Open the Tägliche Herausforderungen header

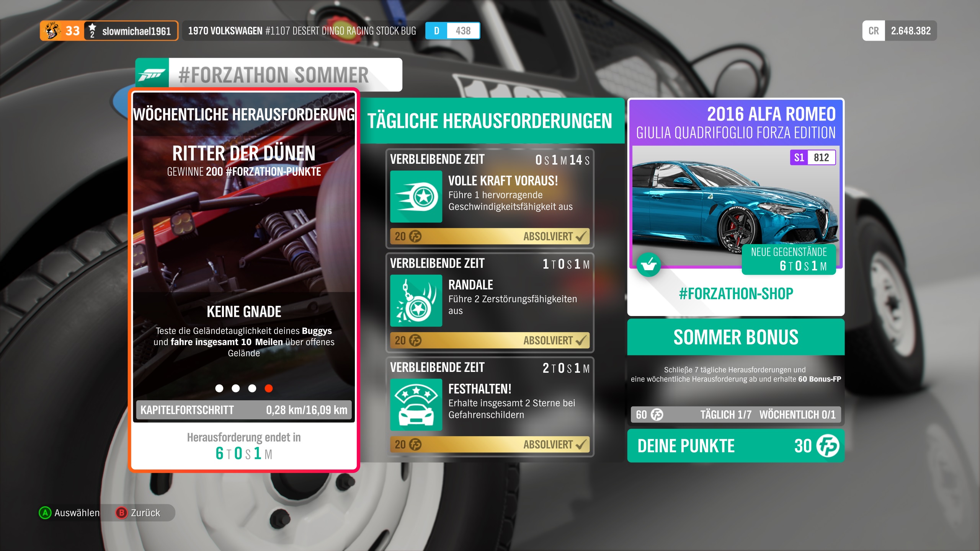point(490,121)
